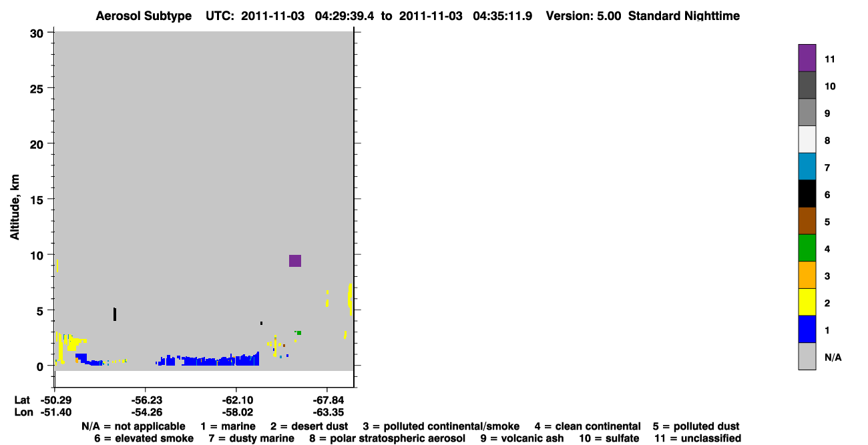868x445 pixels.
Task: Click legend text '10 = sulfate'
Action: [609, 438]
